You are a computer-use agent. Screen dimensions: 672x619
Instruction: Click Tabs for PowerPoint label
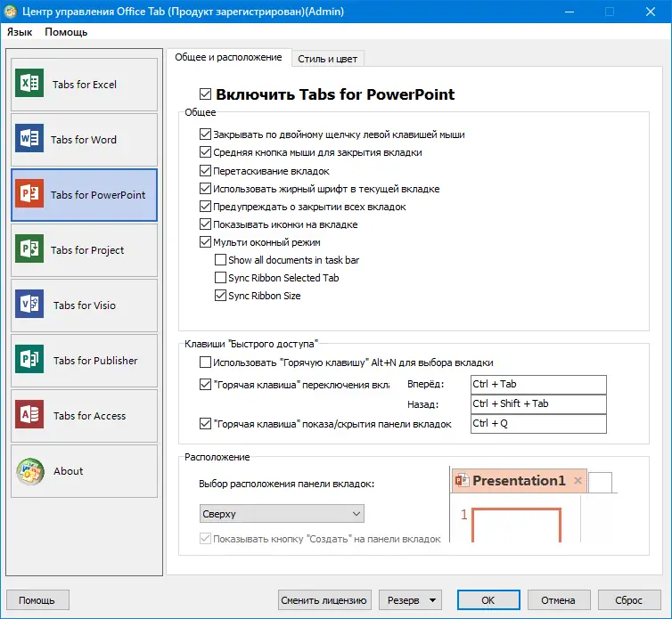(x=98, y=195)
